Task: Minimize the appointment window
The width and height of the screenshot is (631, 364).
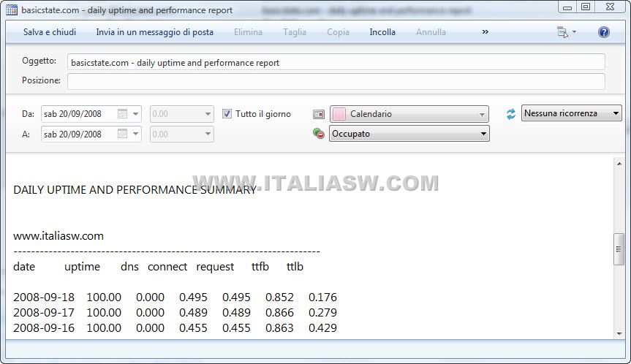Action: (x=567, y=7)
